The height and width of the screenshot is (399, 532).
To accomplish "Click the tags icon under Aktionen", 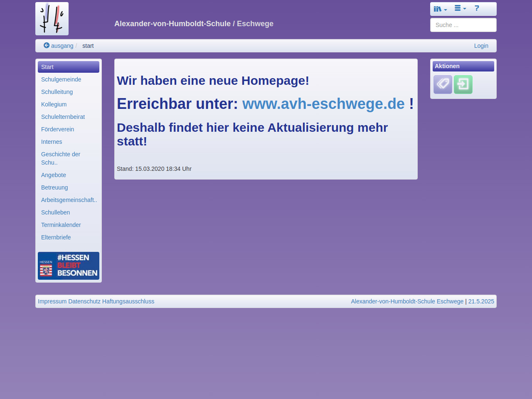I will [x=443, y=84].
